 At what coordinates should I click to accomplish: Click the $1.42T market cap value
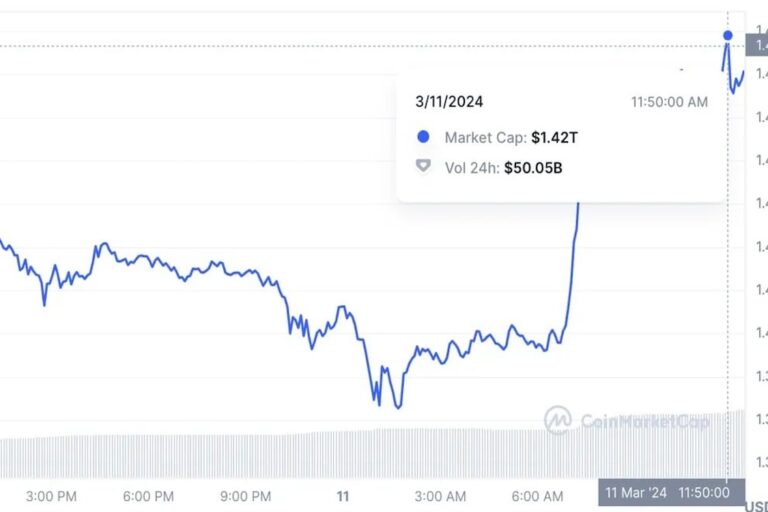[555, 137]
